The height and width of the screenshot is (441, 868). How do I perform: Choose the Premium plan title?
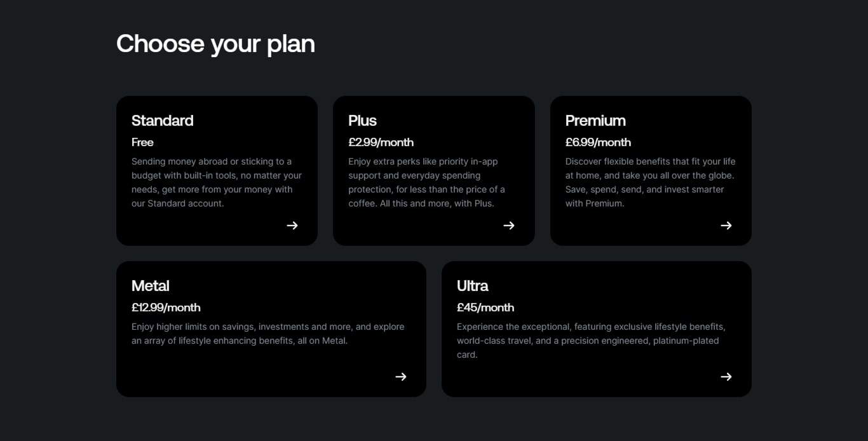595,121
